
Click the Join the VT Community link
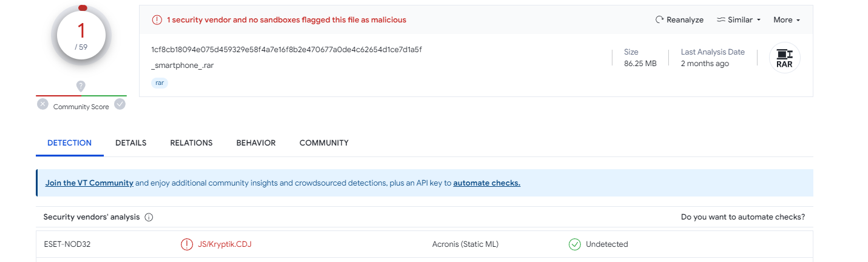[89, 183]
